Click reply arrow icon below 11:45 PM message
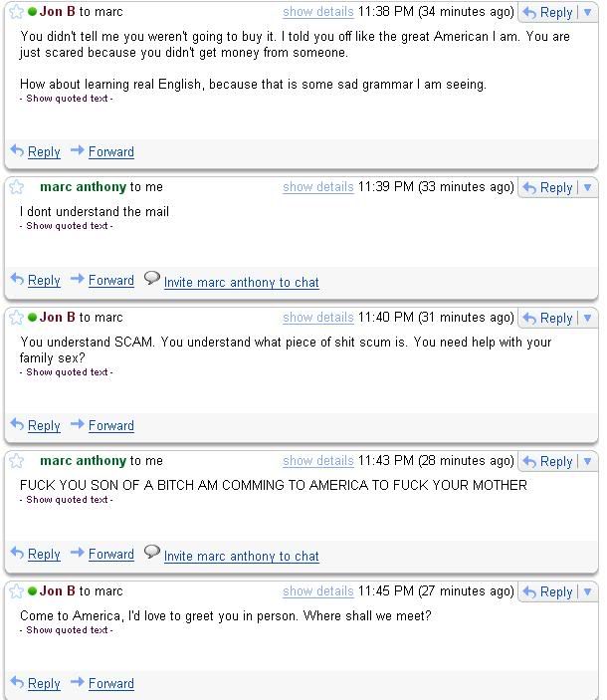The height and width of the screenshot is (700, 607). 17,682
